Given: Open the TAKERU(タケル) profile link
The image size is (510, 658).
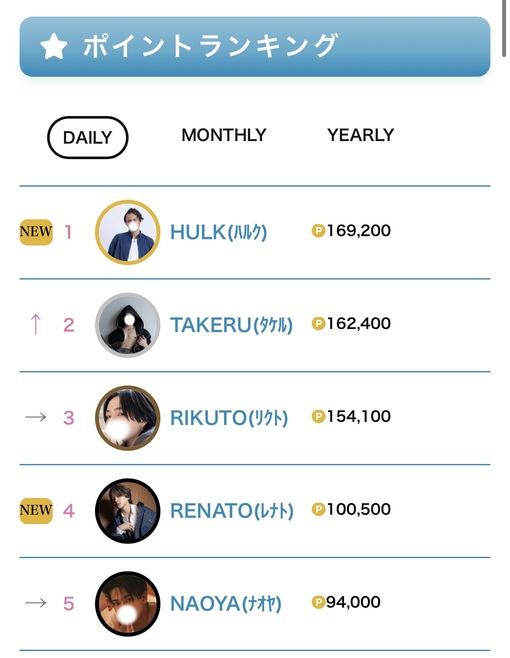Looking at the screenshot, I should 231,325.
